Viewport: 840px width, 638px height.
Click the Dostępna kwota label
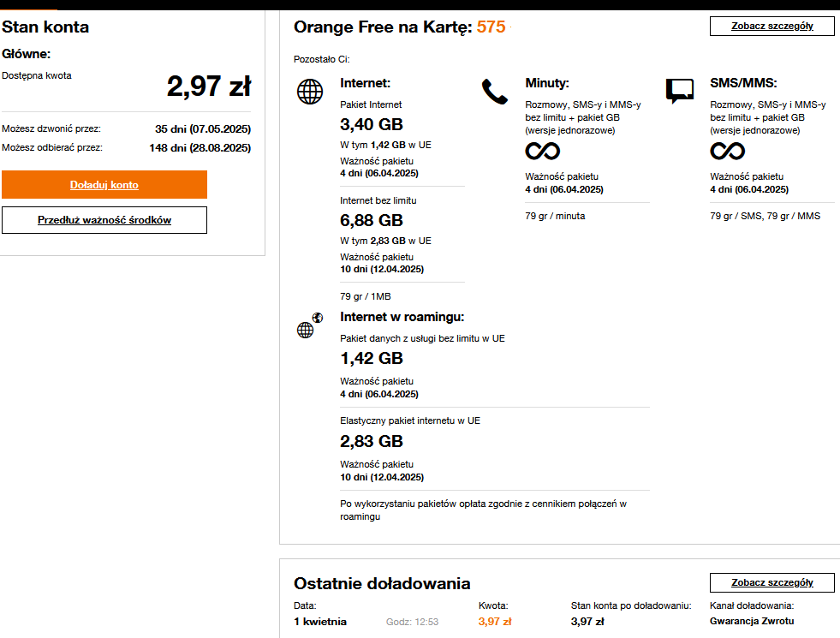(37, 75)
